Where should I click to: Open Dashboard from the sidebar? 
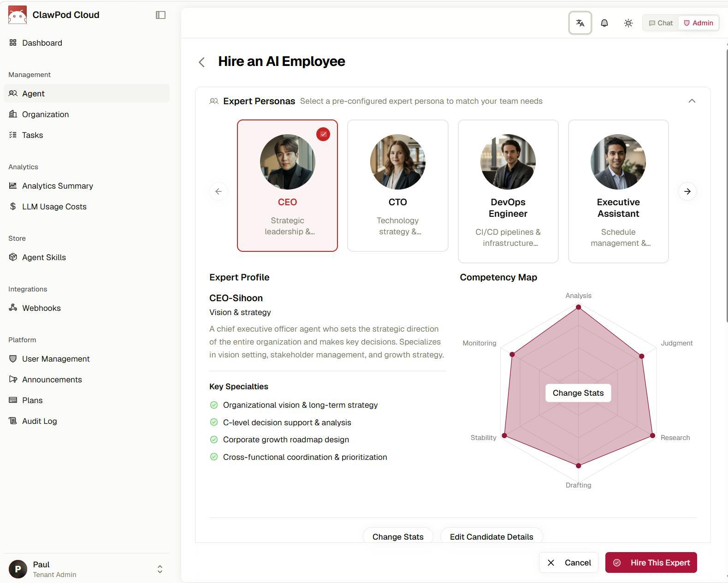(87, 43)
